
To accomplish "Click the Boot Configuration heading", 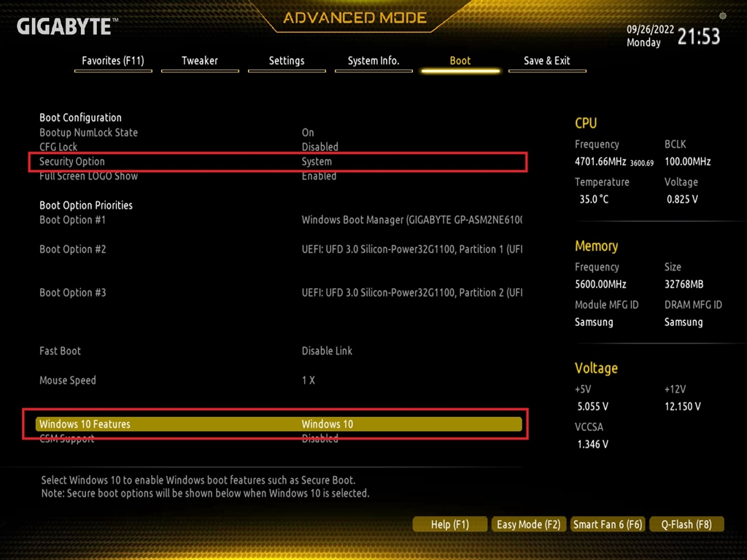I will (x=80, y=117).
